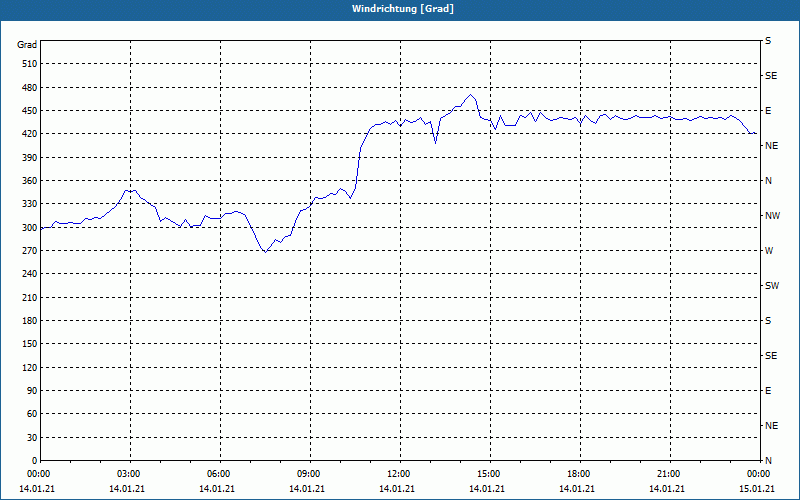
Task: Click the 15:00 time label
Action: (x=489, y=474)
